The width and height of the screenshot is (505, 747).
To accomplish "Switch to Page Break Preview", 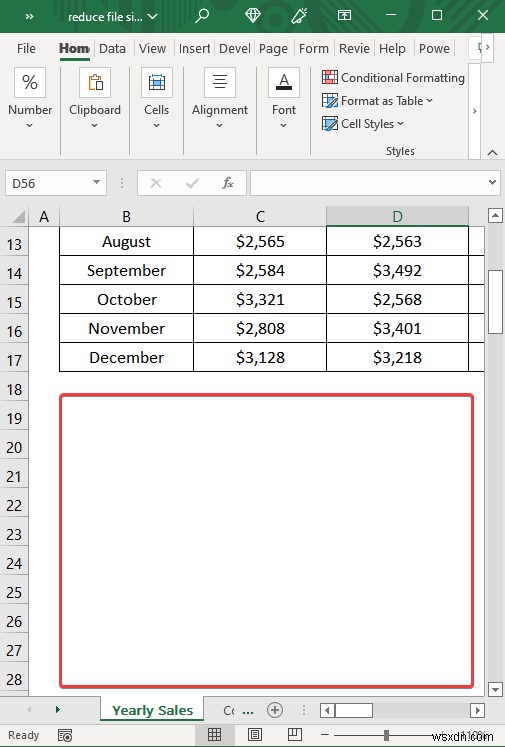I will coord(295,735).
